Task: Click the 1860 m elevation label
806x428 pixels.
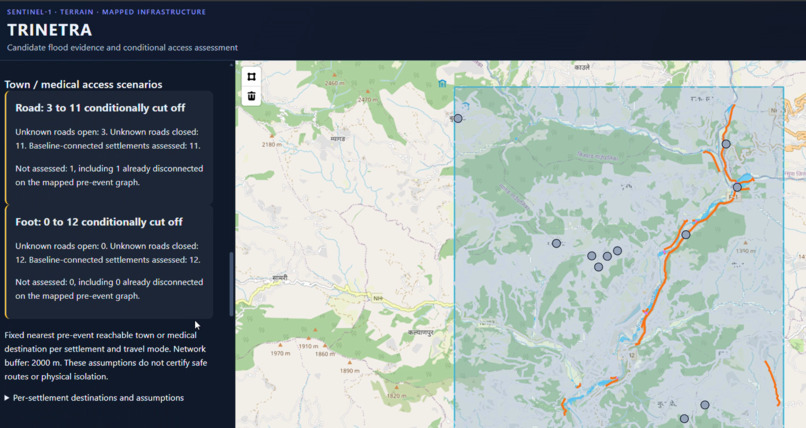Action: point(325,354)
